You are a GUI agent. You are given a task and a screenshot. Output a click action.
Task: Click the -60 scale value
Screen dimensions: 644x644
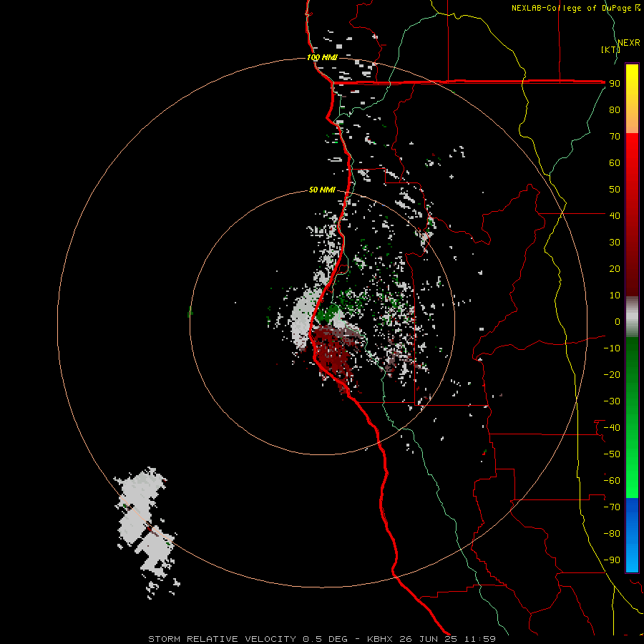coord(612,481)
